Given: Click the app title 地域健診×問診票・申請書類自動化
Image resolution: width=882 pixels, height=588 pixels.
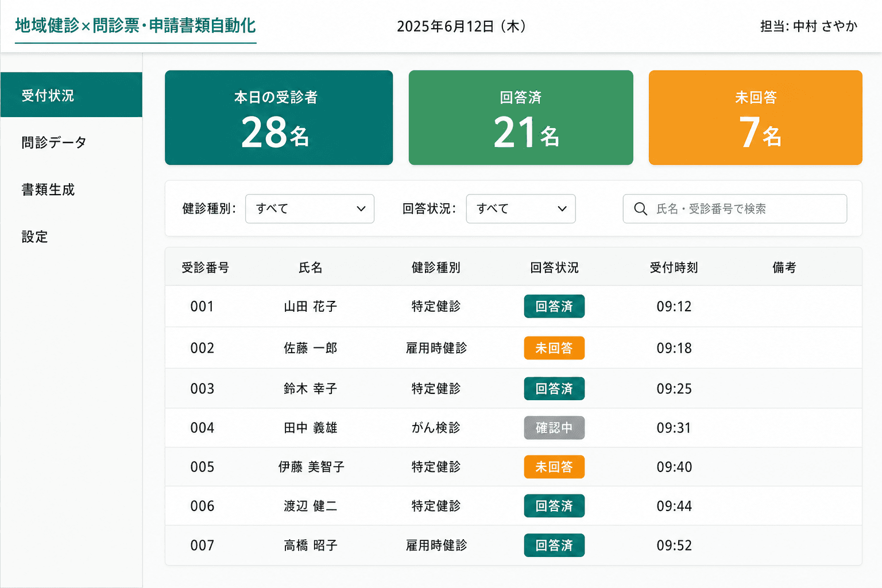Looking at the screenshot, I should 136,26.
